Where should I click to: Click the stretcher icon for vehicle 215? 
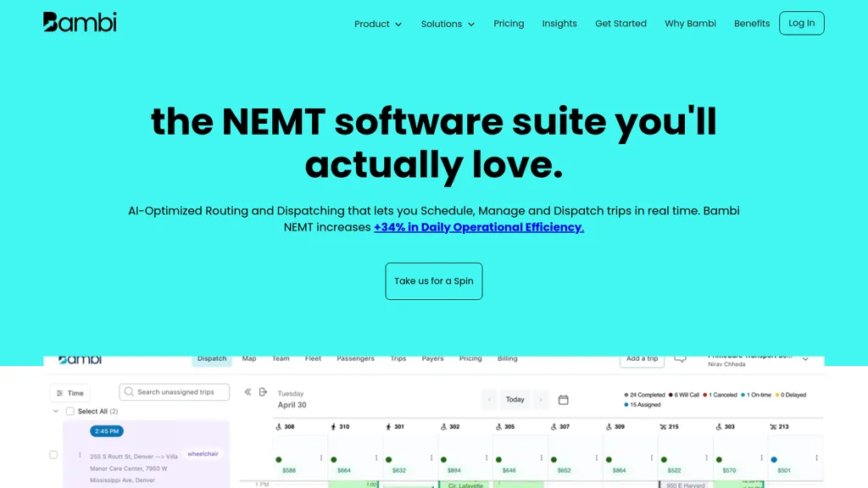pos(664,427)
